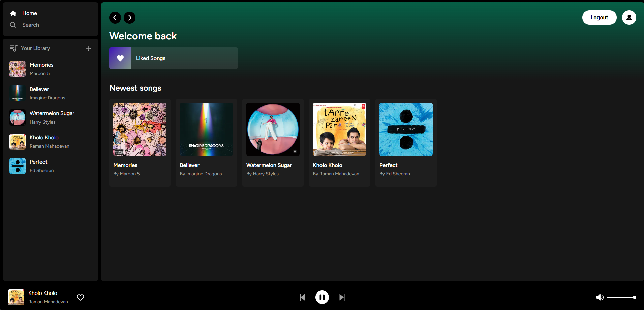
Task: Adjust the volume slider
Action: [x=621, y=297]
